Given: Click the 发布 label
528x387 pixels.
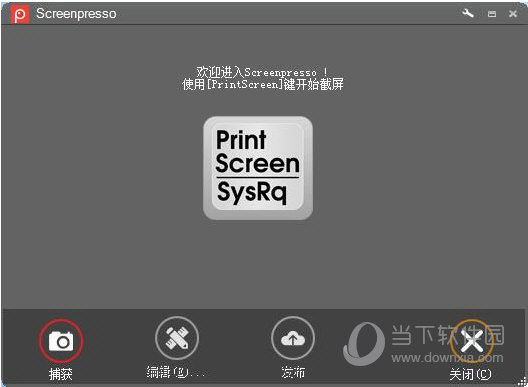Looking at the screenshot, I should tap(293, 372).
